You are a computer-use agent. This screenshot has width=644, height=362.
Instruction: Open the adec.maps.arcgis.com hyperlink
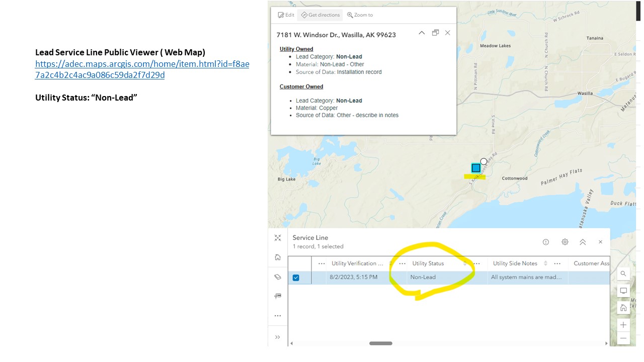point(142,64)
